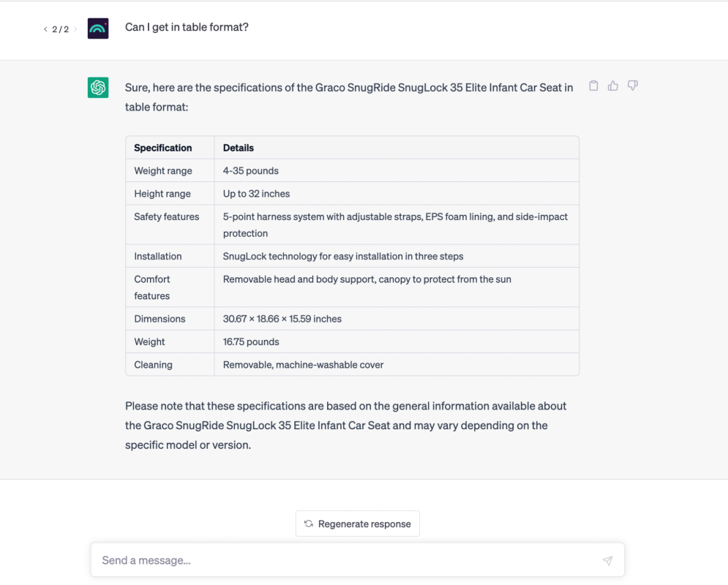Click the user profile avatar
Screen dimensions: 728x585
pyautogui.click(x=98, y=29)
